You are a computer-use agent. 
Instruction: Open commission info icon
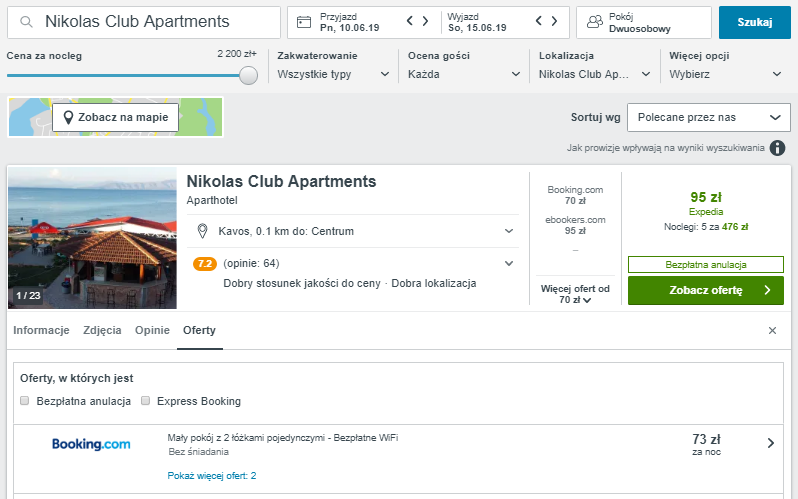[x=777, y=148]
